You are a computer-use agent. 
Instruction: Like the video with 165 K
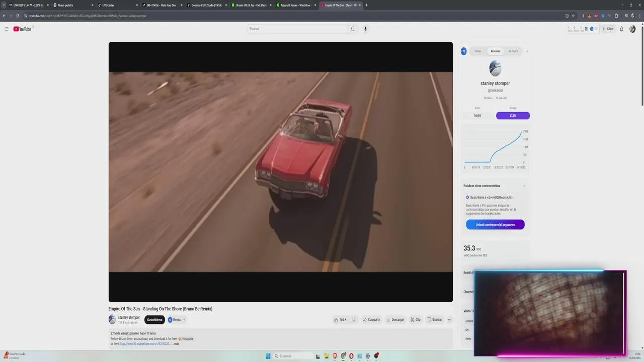pyautogui.click(x=340, y=320)
